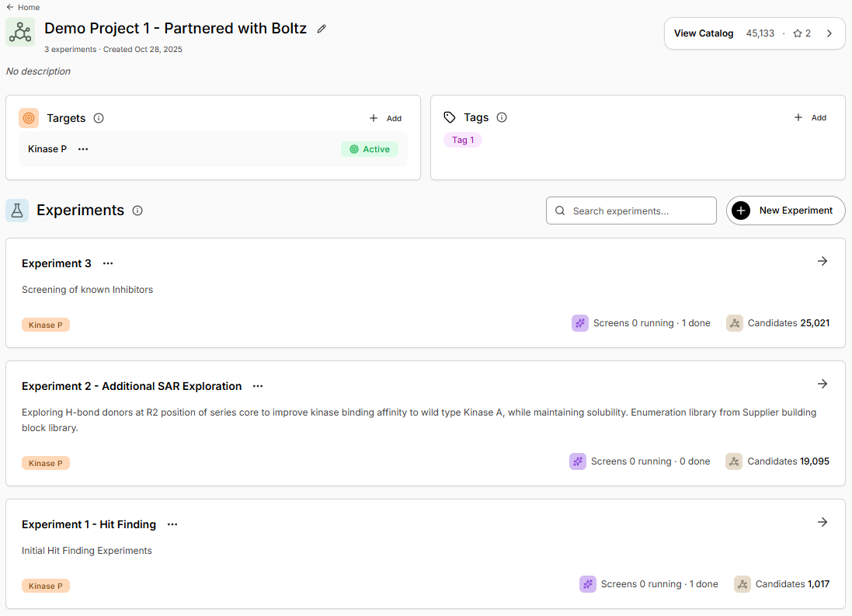The height and width of the screenshot is (616, 852).
Task: Click the Candidates icon on Experiment 1
Action: [742, 584]
